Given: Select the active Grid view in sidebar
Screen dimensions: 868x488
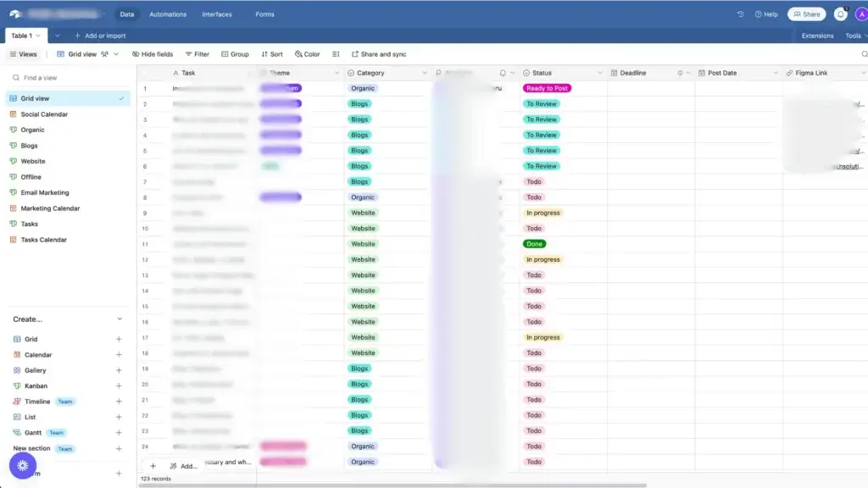Looking at the screenshot, I should 68,98.
